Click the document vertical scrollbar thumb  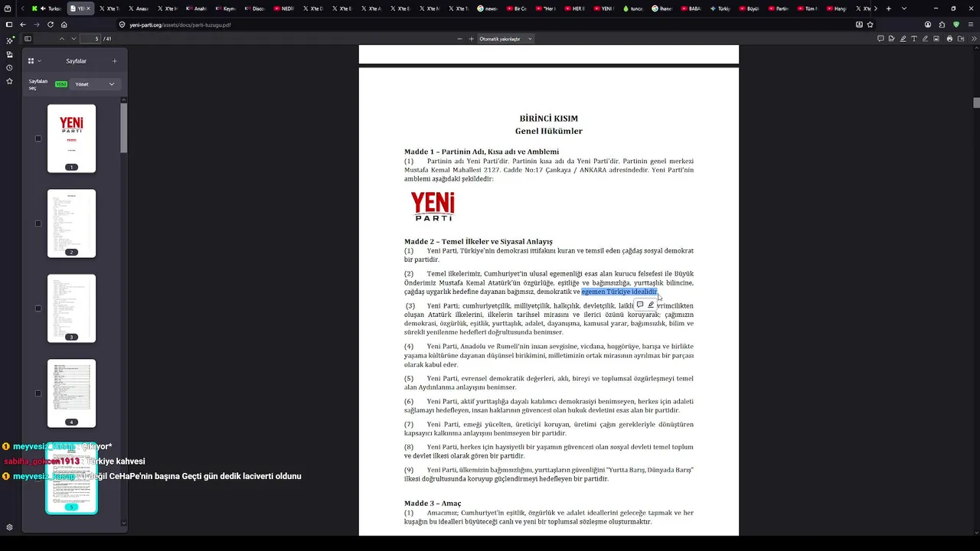click(976, 103)
